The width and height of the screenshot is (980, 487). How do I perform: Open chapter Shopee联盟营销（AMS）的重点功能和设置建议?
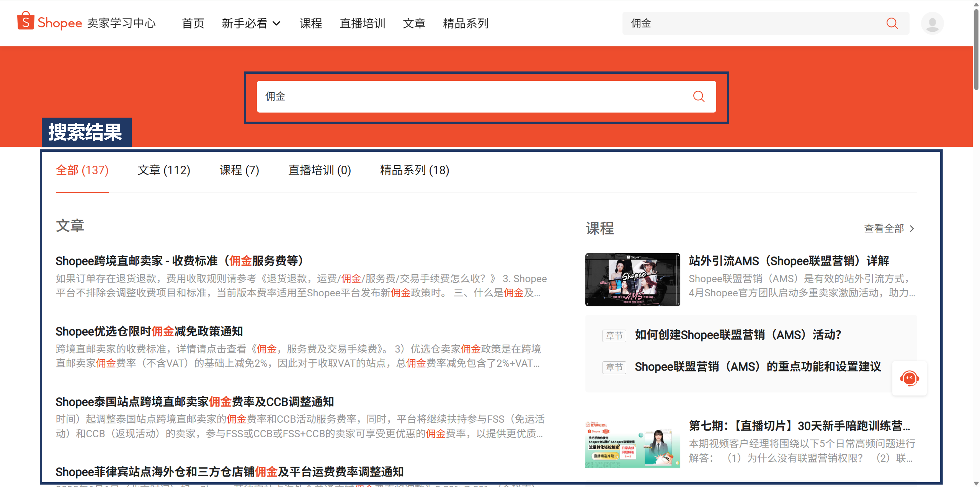[x=758, y=367]
